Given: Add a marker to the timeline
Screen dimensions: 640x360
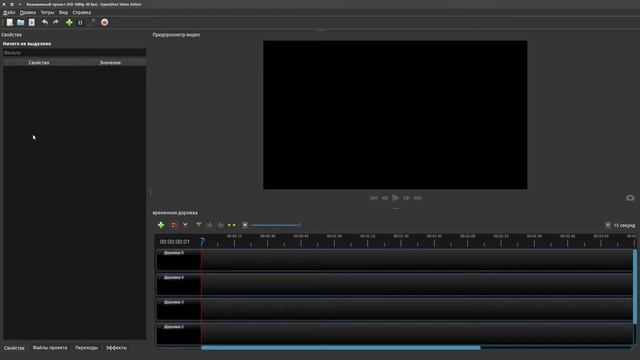Looking at the screenshot, I should click(x=198, y=225).
